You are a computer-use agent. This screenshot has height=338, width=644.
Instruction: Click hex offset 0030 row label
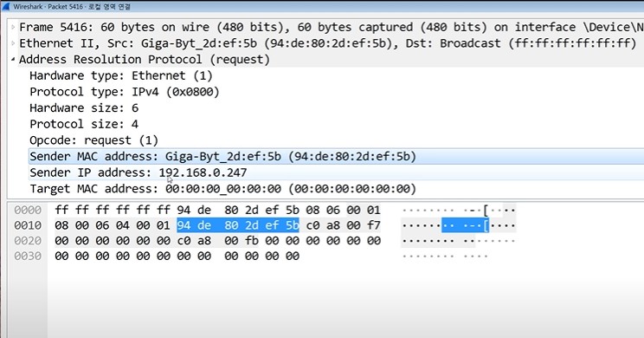coord(28,257)
